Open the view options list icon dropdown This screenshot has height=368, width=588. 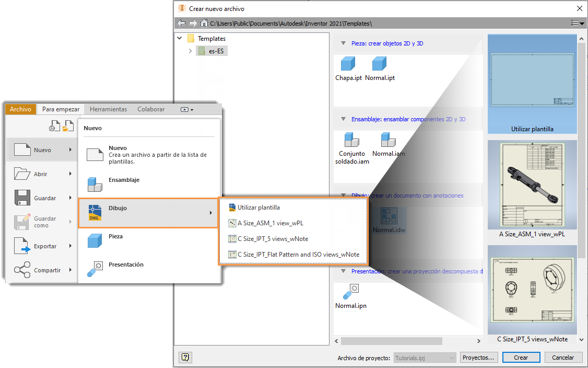[578, 24]
